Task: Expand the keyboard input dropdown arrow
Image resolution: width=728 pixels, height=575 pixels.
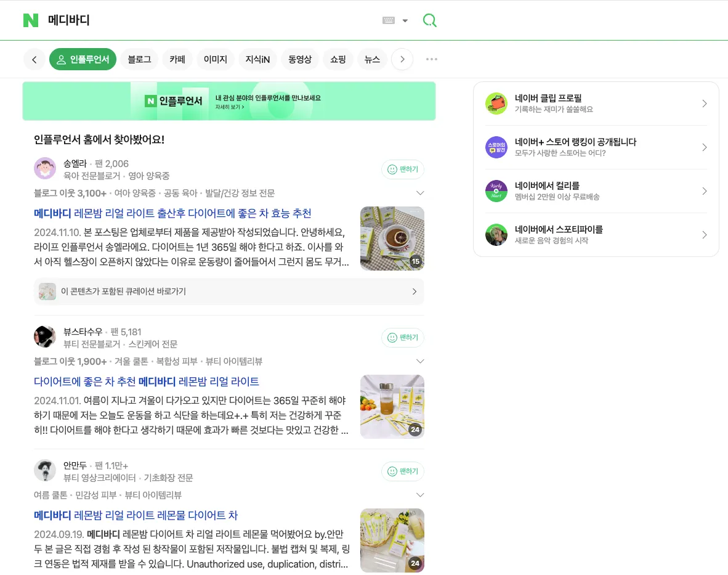Action: (405, 20)
